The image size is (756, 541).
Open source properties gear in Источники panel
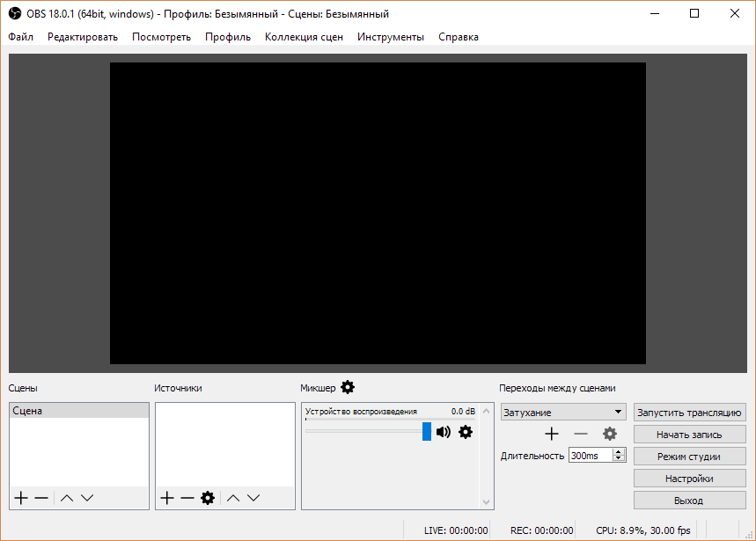[208, 498]
